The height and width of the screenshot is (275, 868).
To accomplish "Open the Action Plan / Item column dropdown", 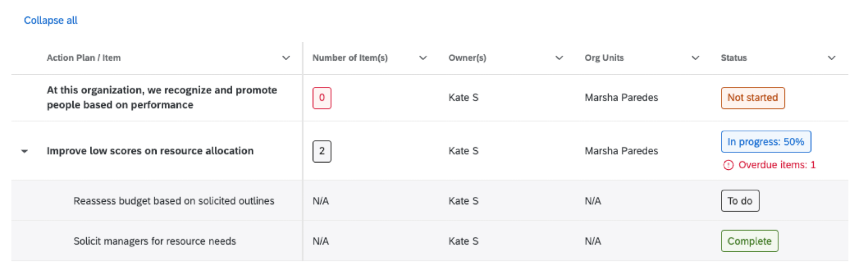I will [x=286, y=58].
